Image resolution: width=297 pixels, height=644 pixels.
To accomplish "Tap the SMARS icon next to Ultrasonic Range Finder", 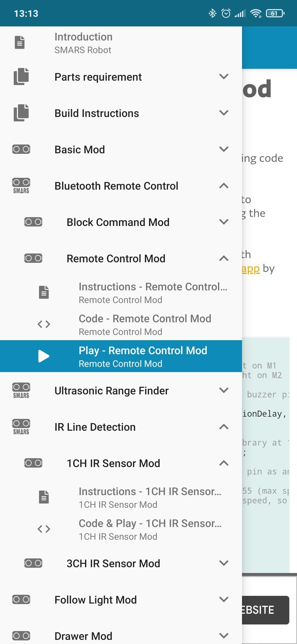I will pos(21,391).
